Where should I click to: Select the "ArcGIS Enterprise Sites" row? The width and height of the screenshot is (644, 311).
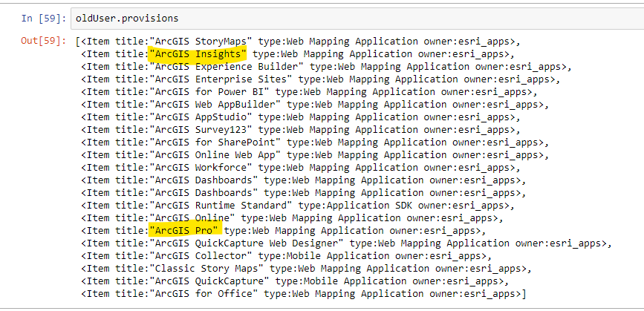coord(321,79)
